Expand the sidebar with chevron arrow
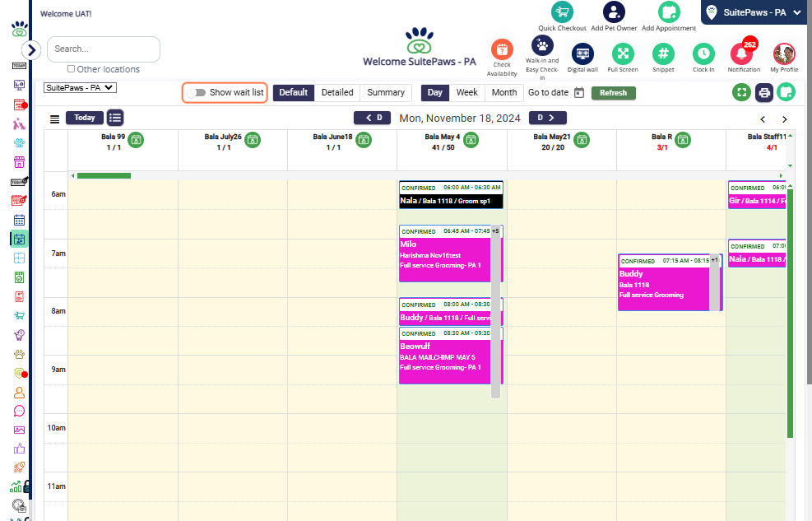The width and height of the screenshot is (812, 521). (31, 49)
